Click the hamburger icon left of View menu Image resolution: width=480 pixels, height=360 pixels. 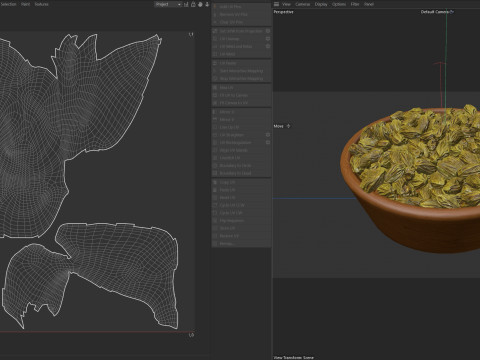[276, 4]
